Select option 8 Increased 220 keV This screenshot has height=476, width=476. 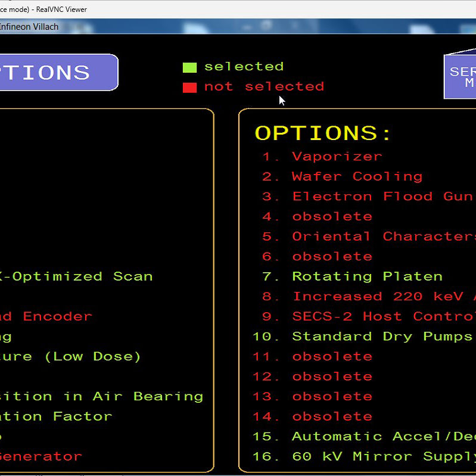pyautogui.click(x=369, y=296)
